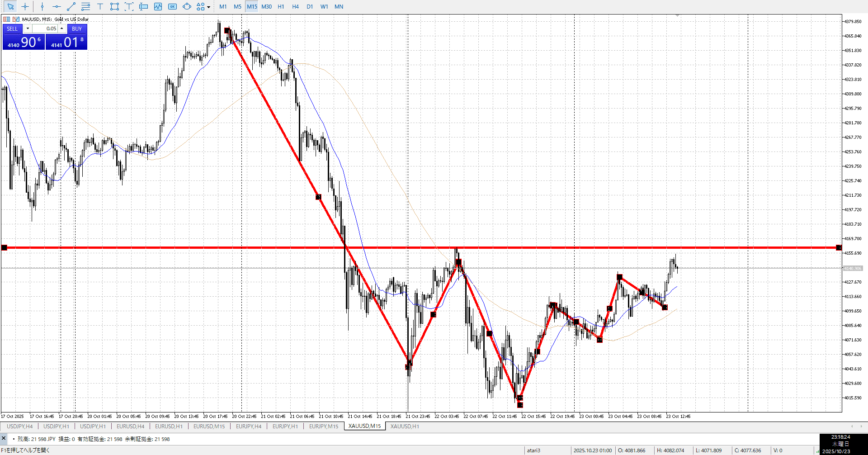The height and width of the screenshot is (455, 868).
Task: Decrease lot volume with down arrow
Action: point(28,28)
